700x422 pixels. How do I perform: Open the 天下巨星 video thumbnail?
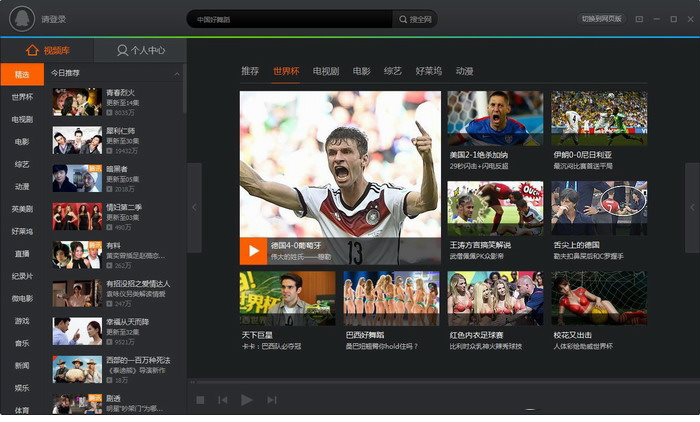click(288, 298)
